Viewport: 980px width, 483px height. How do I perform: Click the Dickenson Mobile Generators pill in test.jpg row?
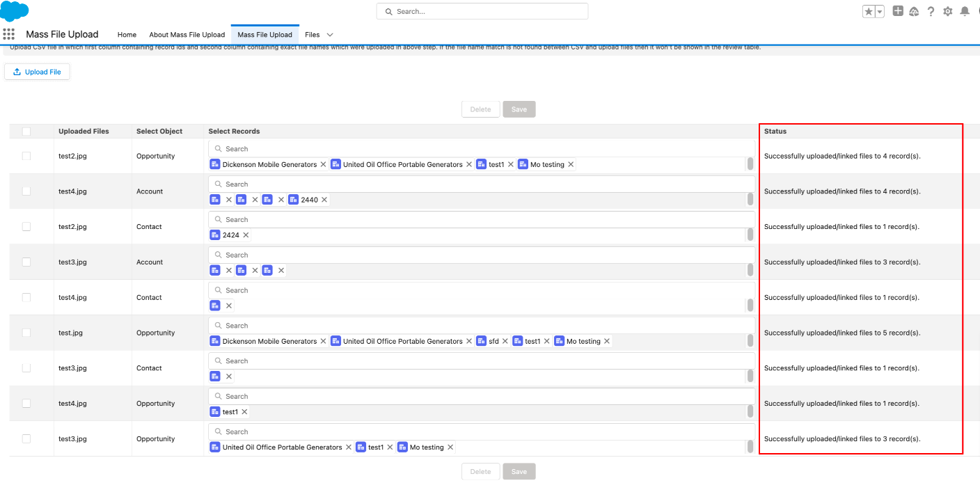(x=269, y=342)
